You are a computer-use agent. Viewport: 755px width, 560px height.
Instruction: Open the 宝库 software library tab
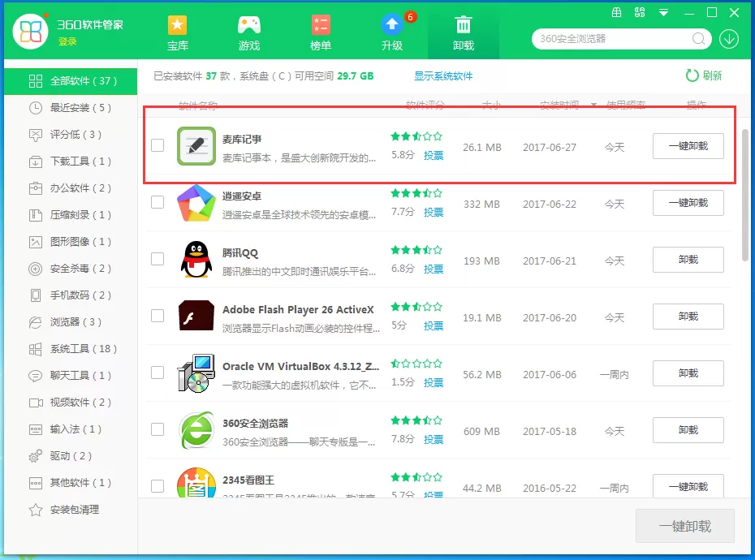pos(177,32)
